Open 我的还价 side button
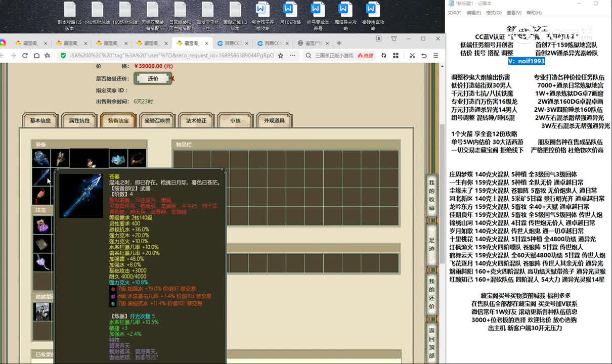 pyautogui.click(x=431, y=294)
